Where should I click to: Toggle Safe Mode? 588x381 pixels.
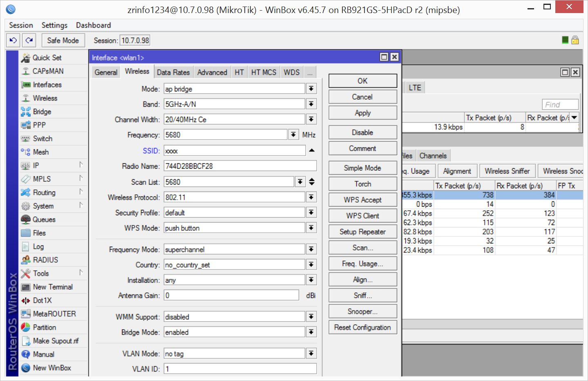tap(63, 40)
